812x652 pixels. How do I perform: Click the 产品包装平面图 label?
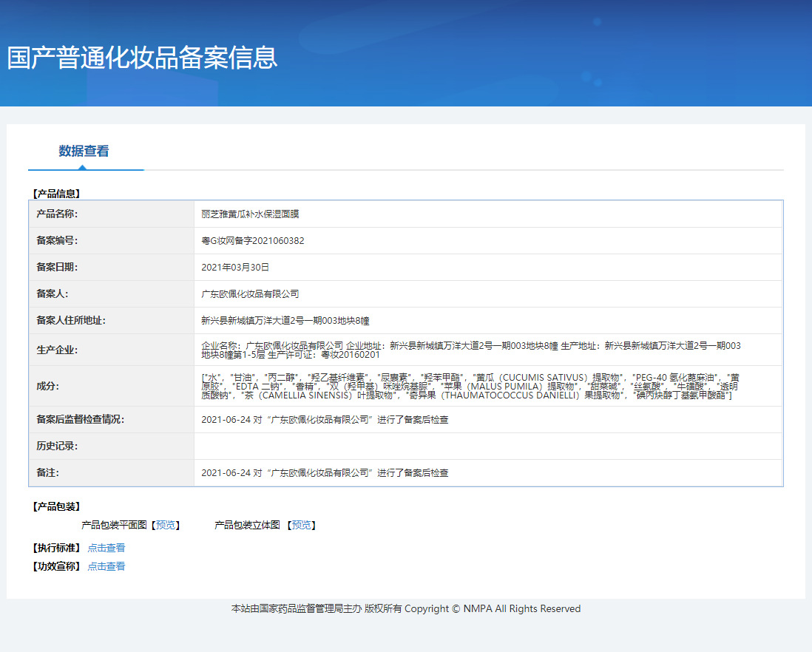pyautogui.click(x=115, y=525)
